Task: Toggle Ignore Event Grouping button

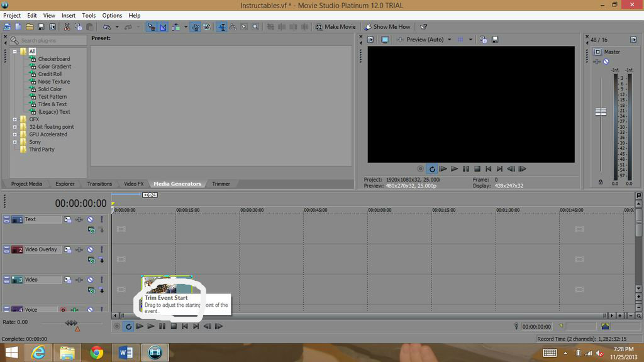Action: pyautogui.click(x=207, y=27)
